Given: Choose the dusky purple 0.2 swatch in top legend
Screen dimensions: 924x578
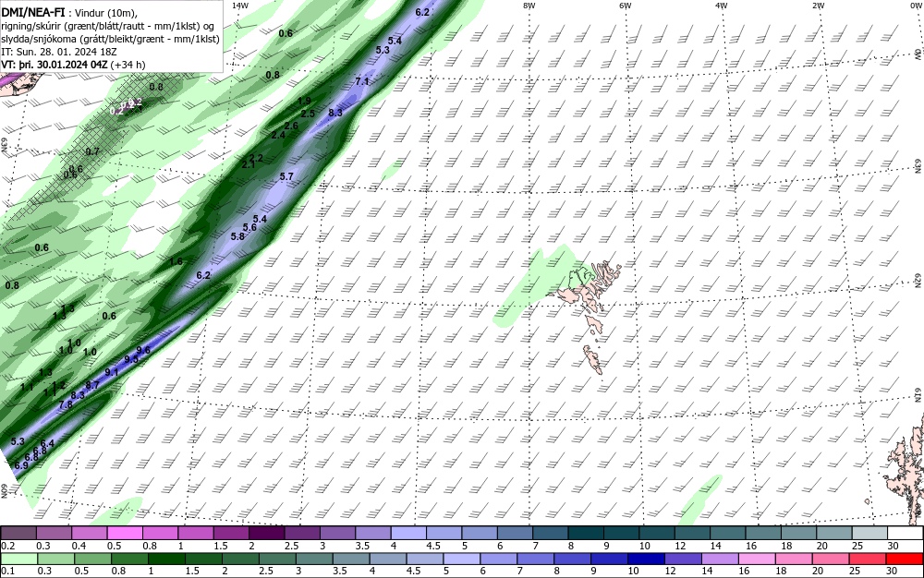Looking at the screenshot, I should click(18, 534).
